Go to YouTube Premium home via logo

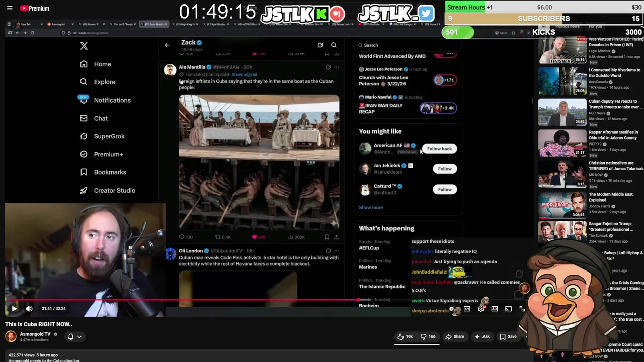click(35, 8)
